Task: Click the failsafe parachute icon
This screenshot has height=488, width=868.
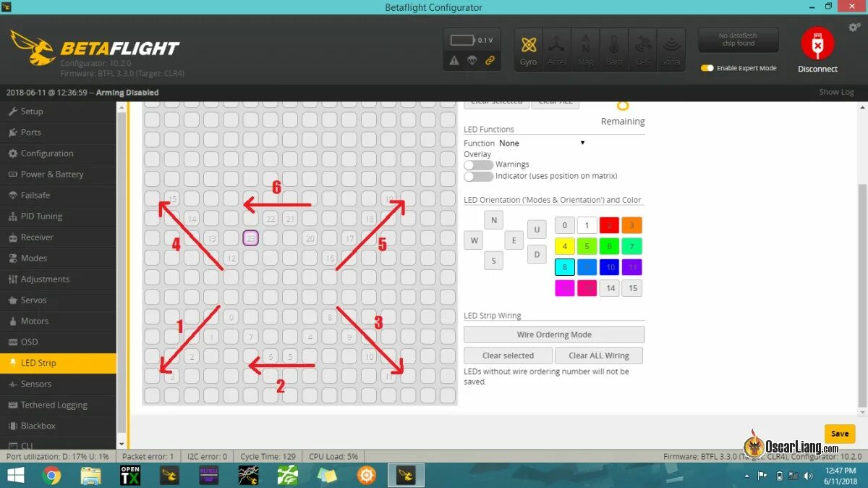Action: (x=472, y=61)
